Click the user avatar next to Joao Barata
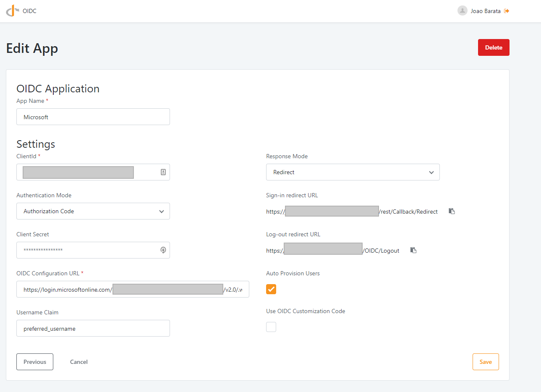The width and height of the screenshot is (541, 392). (462, 10)
